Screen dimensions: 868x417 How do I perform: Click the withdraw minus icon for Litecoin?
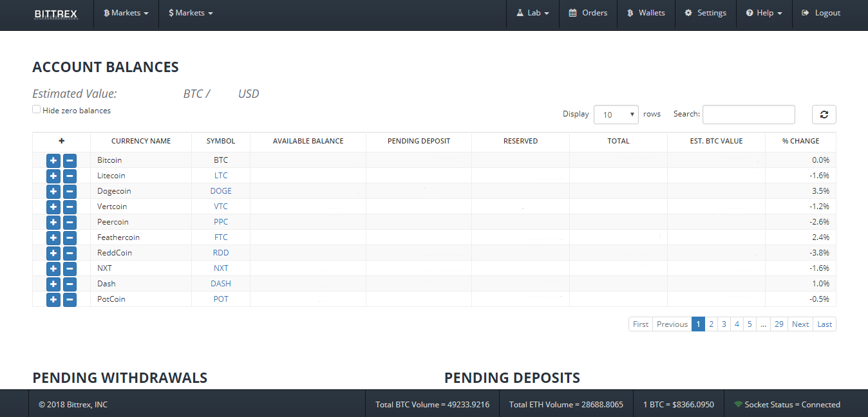click(70, 176)
